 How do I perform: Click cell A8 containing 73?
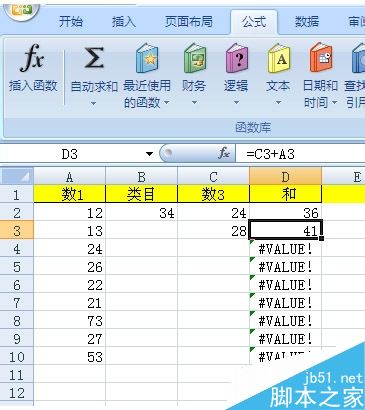click(69, 320)
